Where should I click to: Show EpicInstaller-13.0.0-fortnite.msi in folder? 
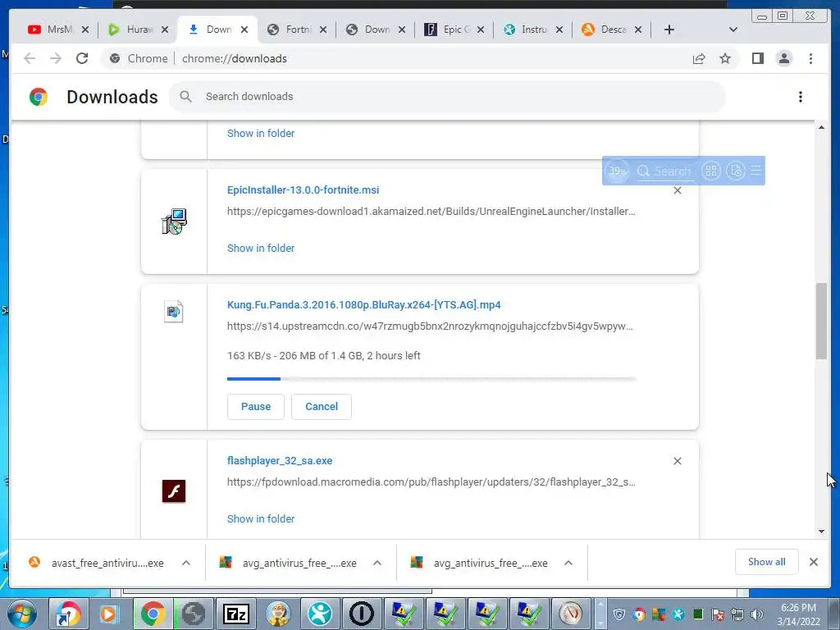pyautogui.click(x=261, y=248)
